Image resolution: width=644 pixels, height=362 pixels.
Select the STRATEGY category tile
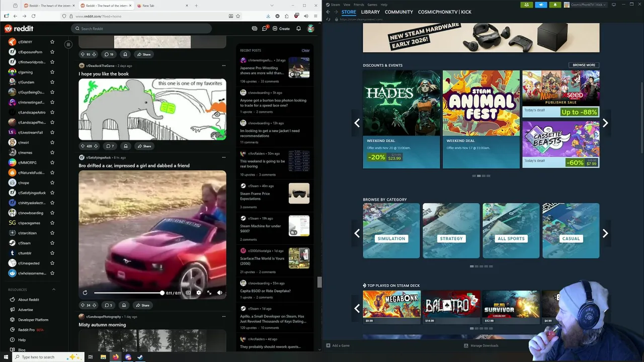pyautogui.click(x=451, y=230)
